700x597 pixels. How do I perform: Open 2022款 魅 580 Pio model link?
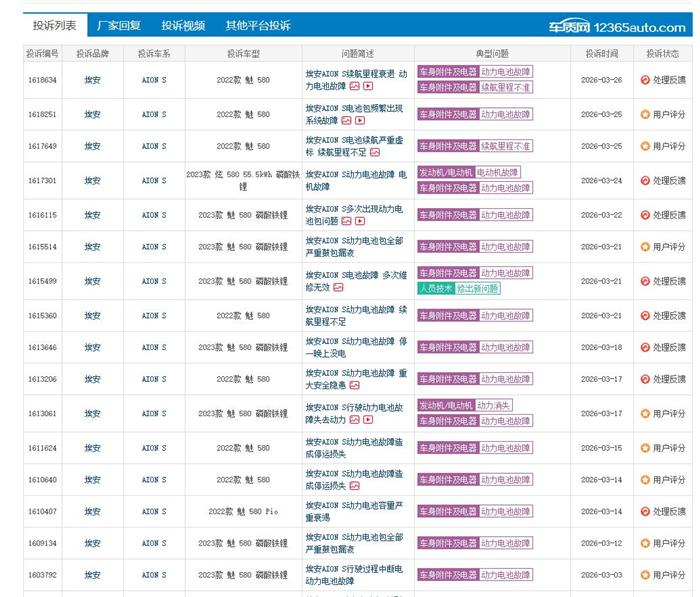click(243, 512)
